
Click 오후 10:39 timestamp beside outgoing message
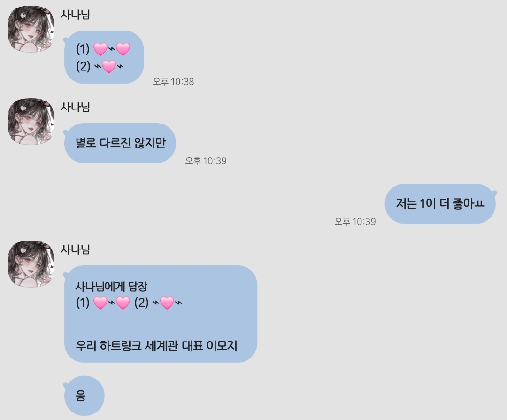click(355, 222)
